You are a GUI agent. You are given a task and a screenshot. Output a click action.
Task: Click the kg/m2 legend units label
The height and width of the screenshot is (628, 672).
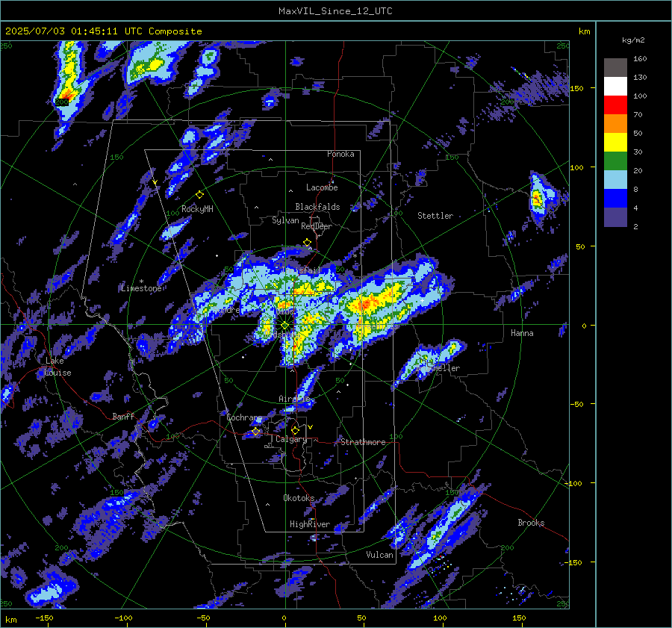[633, 40]
